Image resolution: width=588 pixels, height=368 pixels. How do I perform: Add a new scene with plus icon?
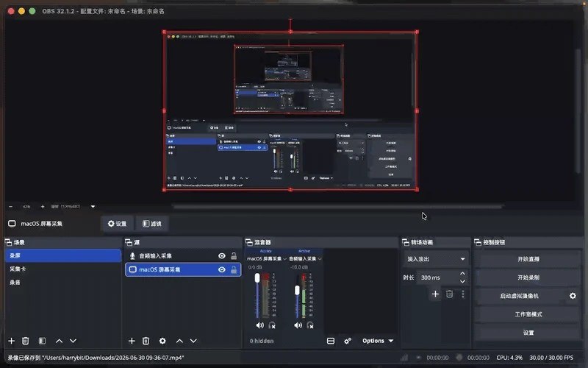pos(11,341)
